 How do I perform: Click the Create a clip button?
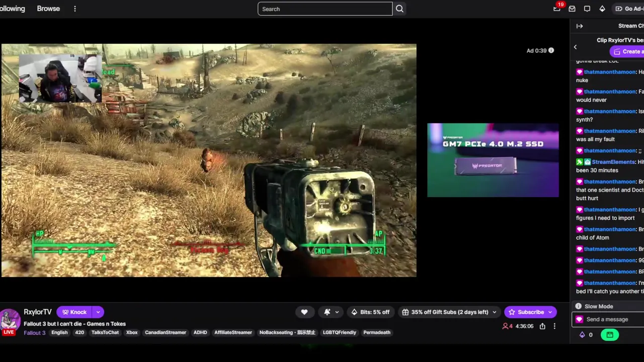coord(627,51)
